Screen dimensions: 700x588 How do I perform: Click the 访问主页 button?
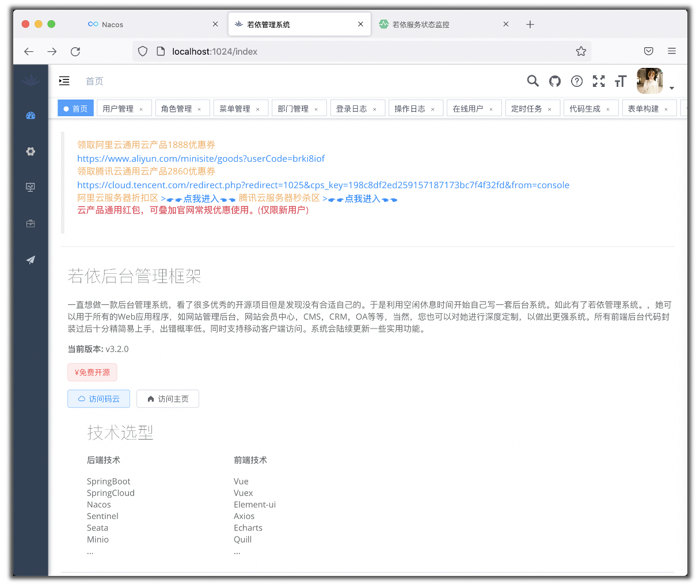(x=168, y=399)
